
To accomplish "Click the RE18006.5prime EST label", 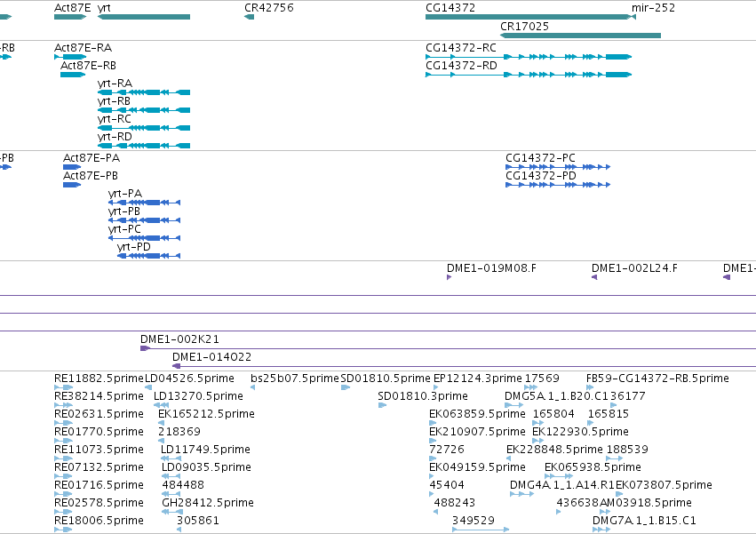I will click(x=99, y=522).
